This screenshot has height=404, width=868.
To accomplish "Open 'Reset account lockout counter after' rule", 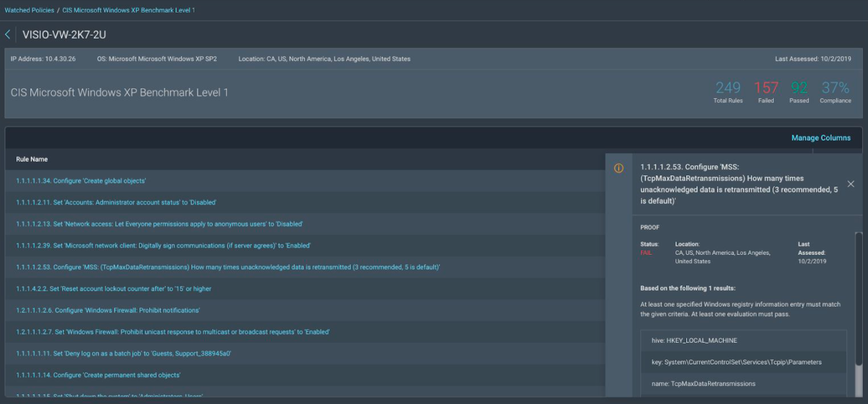I will (x=114, y=289).
